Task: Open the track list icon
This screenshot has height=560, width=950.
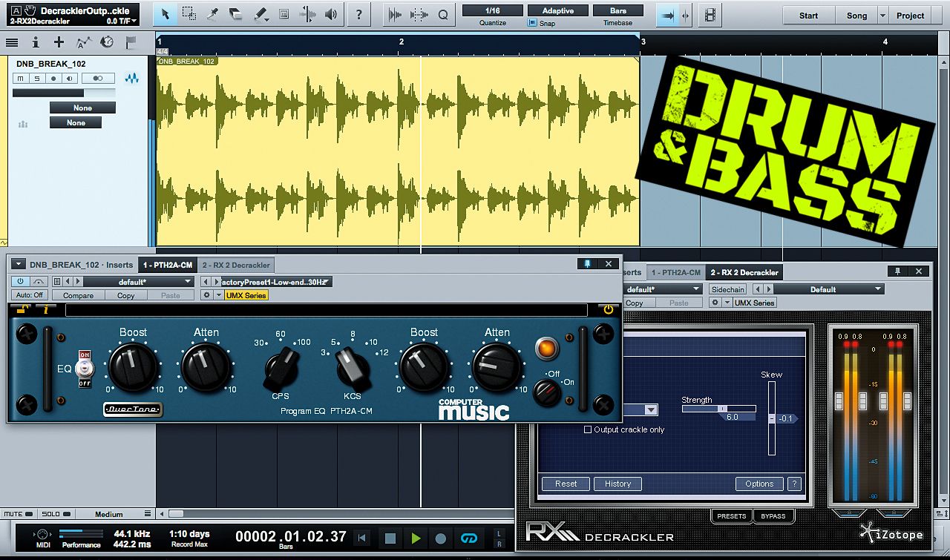Action: pyautogui.click(x=12, y=43)
